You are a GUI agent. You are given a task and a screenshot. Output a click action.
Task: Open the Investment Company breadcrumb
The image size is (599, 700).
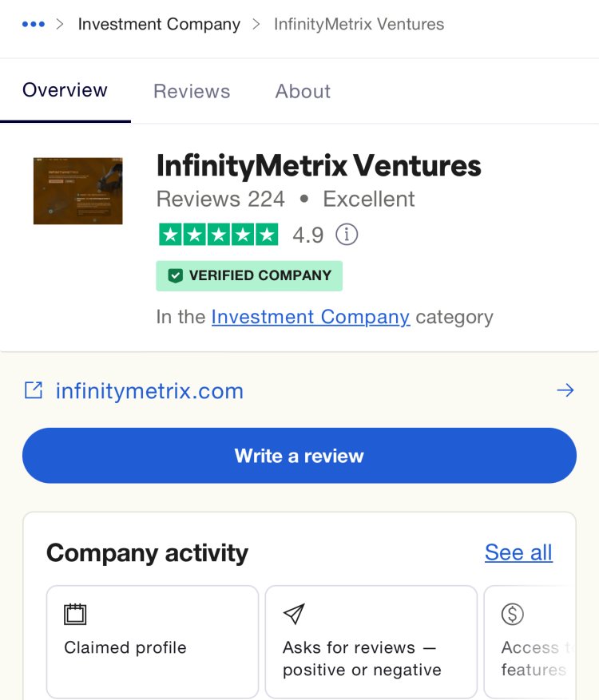[x=159, y=24]
